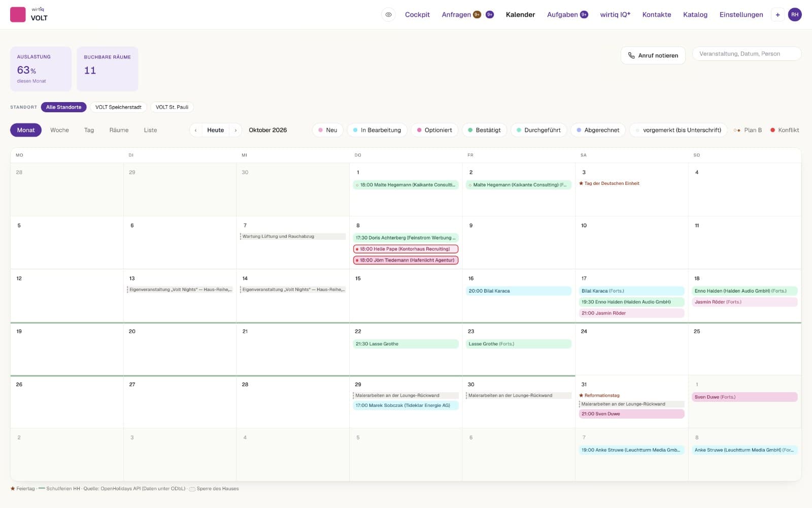Open Jasmin Röder (Forts.) on Oct 18
This screenshot has height=508, width=812.
pyautogui.click(x=745, y=302)
